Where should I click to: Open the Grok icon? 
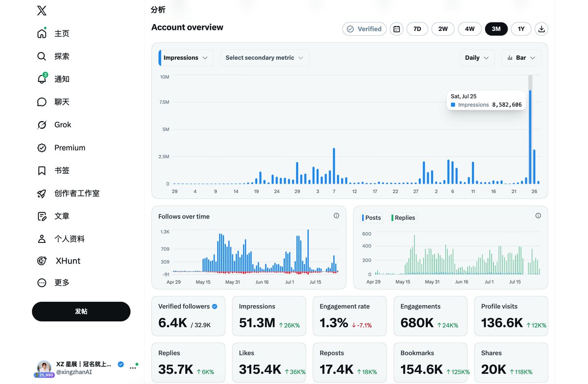coord(42,125)
